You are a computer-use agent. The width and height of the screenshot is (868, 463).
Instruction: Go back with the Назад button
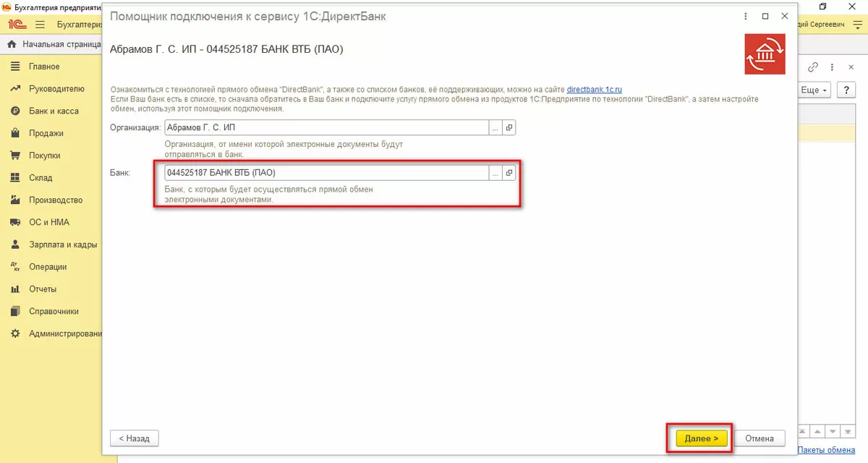(x=134, y=438)
